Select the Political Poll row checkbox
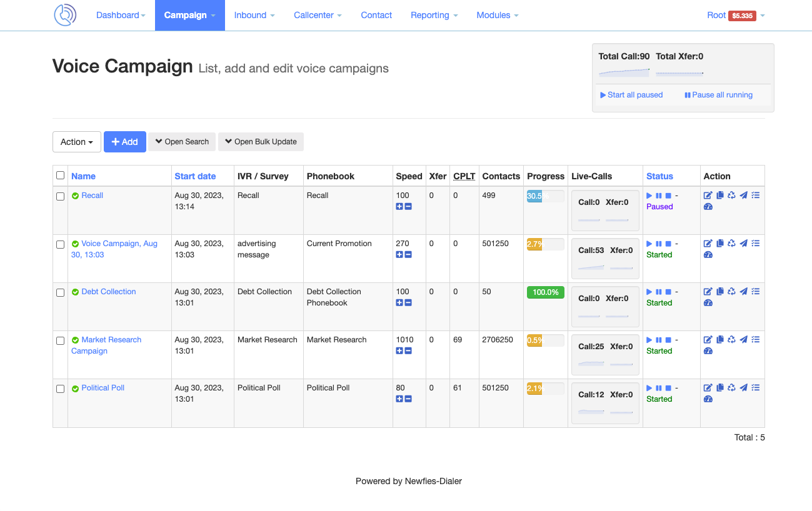This screenshot has width=812, height=511. click(x=61, y=389)
